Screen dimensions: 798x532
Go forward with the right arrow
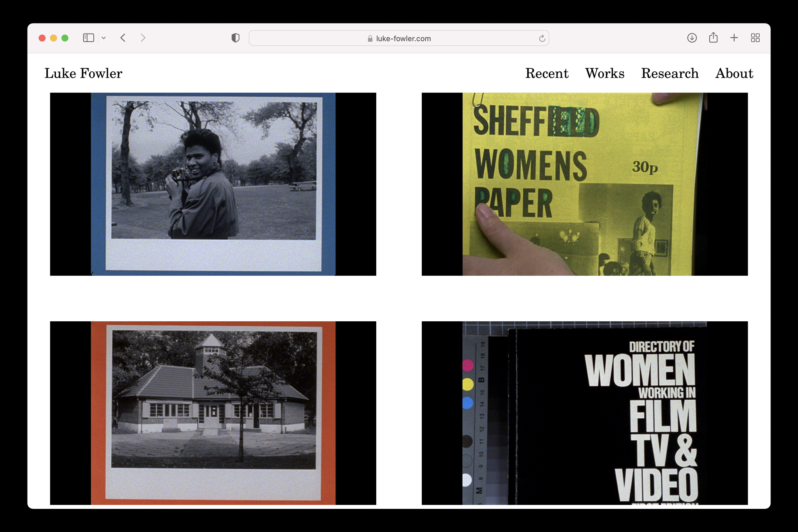point(143,38)
